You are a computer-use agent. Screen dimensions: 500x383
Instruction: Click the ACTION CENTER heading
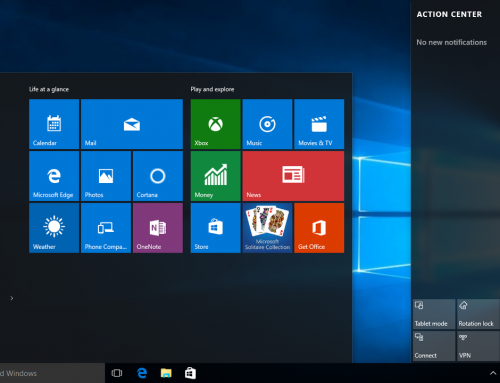pyautogui.click(x=449, y=14)
